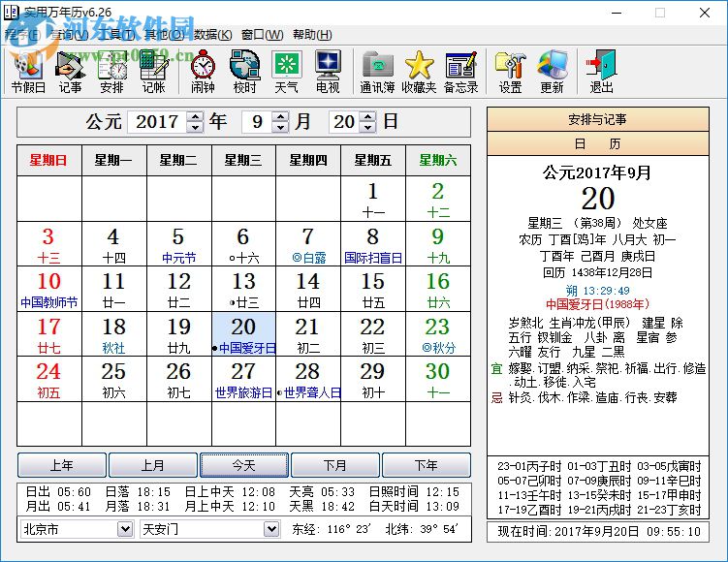Select September 30 in the calendar
The image size is (728, 562).
(x=438, y=379)
